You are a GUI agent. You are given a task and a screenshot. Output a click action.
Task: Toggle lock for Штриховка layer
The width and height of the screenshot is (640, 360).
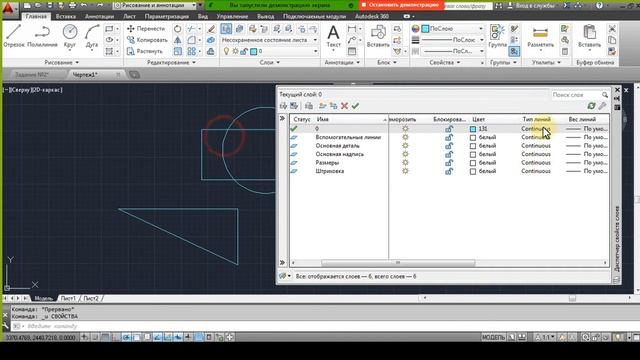click(449, 171)
